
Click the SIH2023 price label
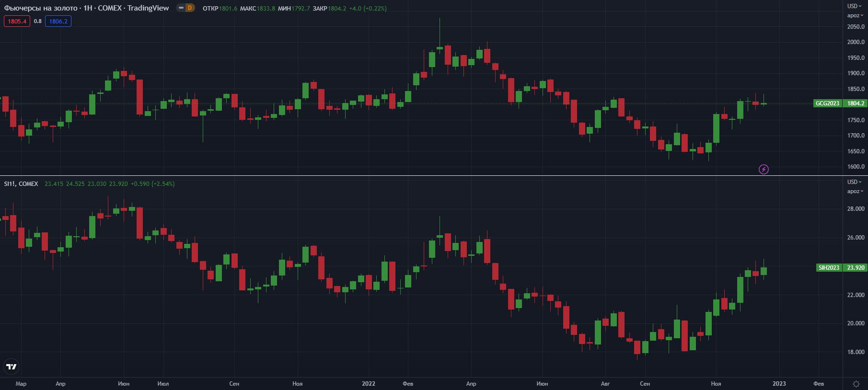coord(829,267)
